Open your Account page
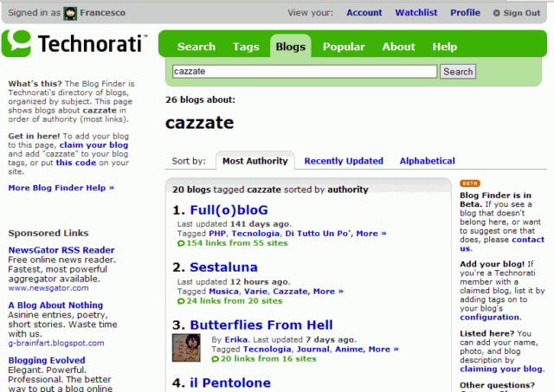554x392 pixels. point(364,13)
